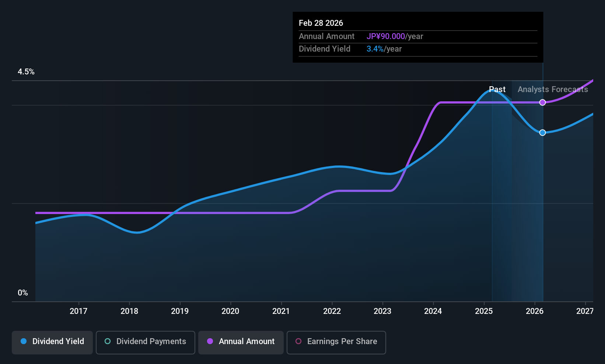Click the Annual Amount tooltip row label

point(326,36)
